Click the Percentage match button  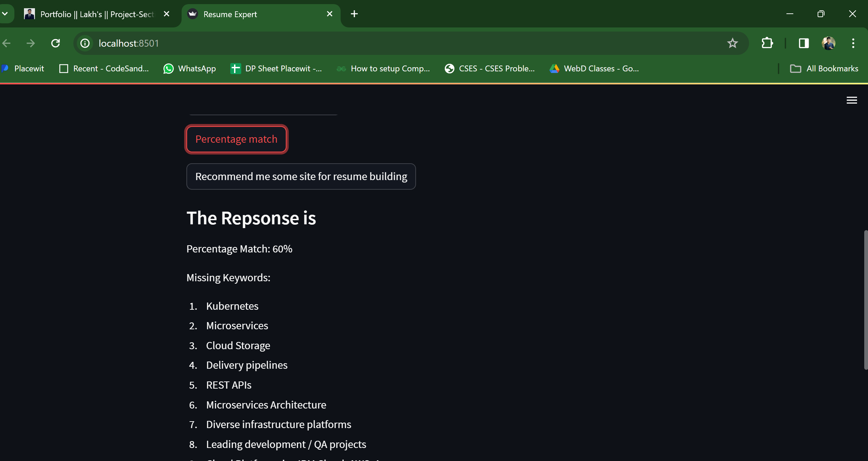(x=236, y=139)
